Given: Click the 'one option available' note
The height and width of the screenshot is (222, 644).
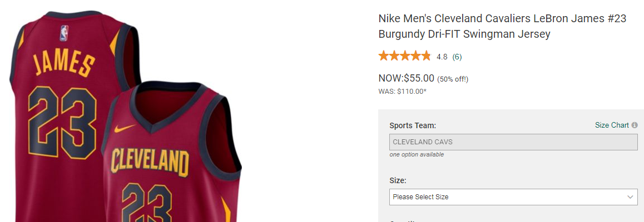Looking at the screenshot, I should 417,154.
